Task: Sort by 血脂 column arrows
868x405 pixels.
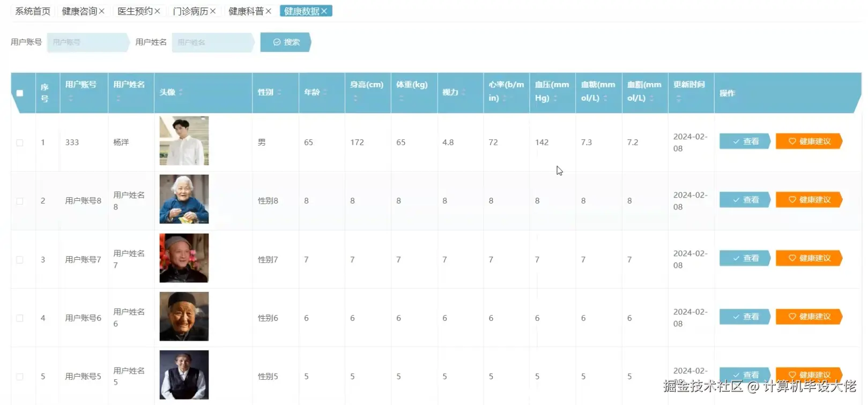Action: (651, 98)
